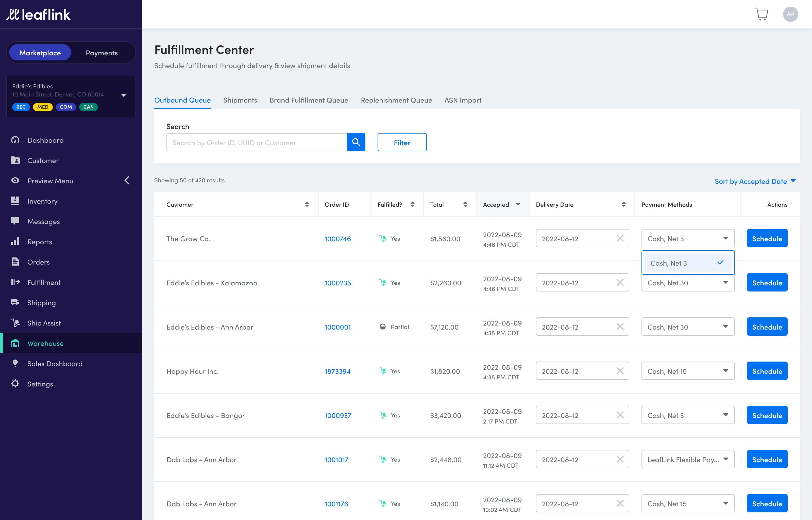Screen dimensions: 812x520
Task: Clear delivery date for order 1001017
Action: click(620, 459)
